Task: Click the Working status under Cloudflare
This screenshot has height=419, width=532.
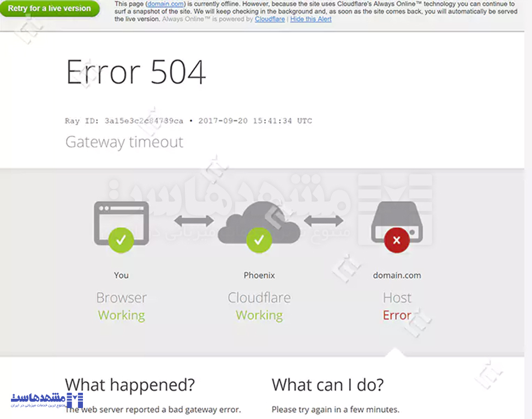Action: (x=259, y=315)
